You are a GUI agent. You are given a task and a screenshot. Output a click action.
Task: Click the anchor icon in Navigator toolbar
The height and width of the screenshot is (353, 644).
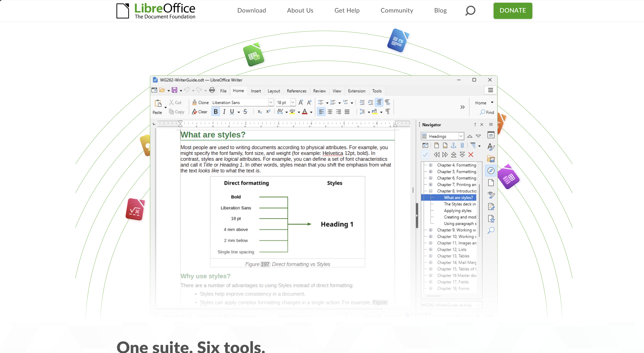tap(453, 145)
